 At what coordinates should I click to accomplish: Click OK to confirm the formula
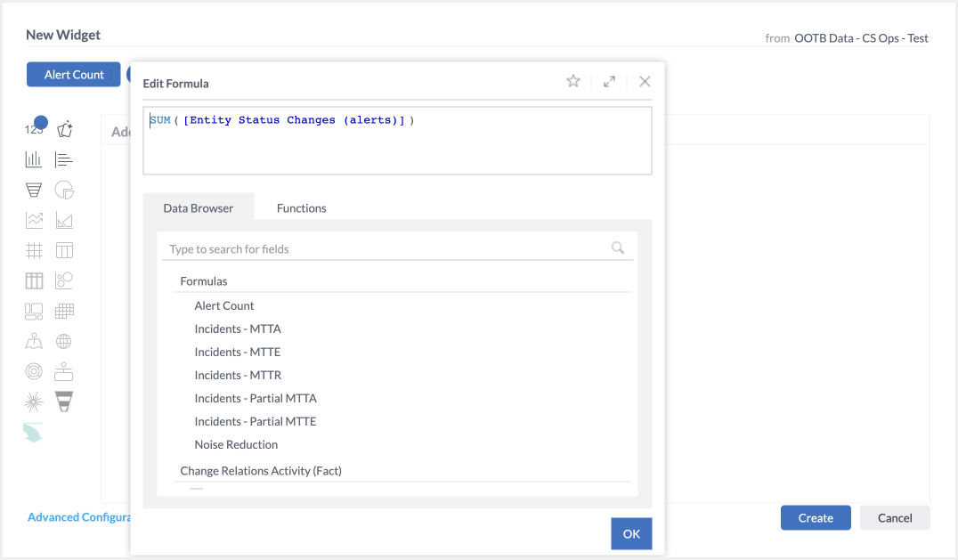pyautogui.click(x=631, y=533)
